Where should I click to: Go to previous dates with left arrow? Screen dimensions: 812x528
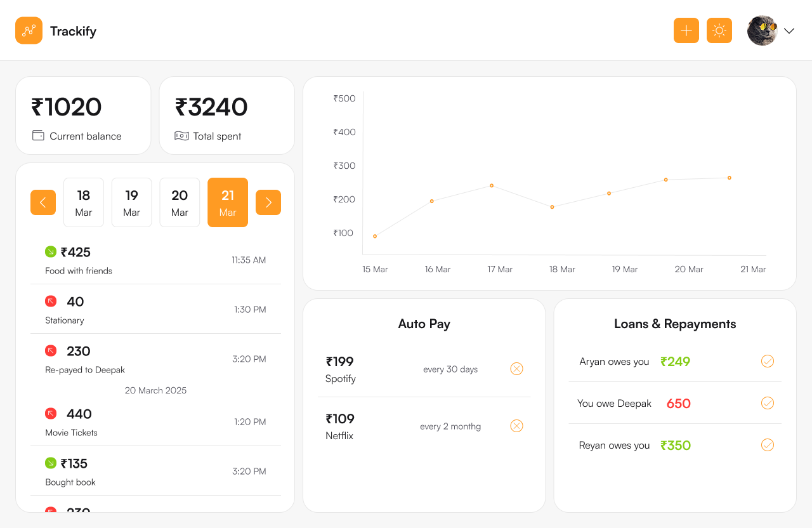coord(43,202)
